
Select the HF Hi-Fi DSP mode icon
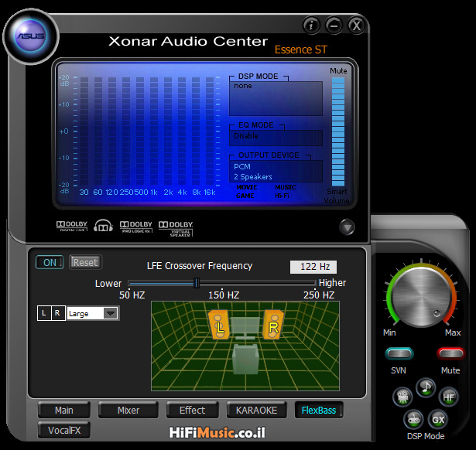tap(448, 397)
